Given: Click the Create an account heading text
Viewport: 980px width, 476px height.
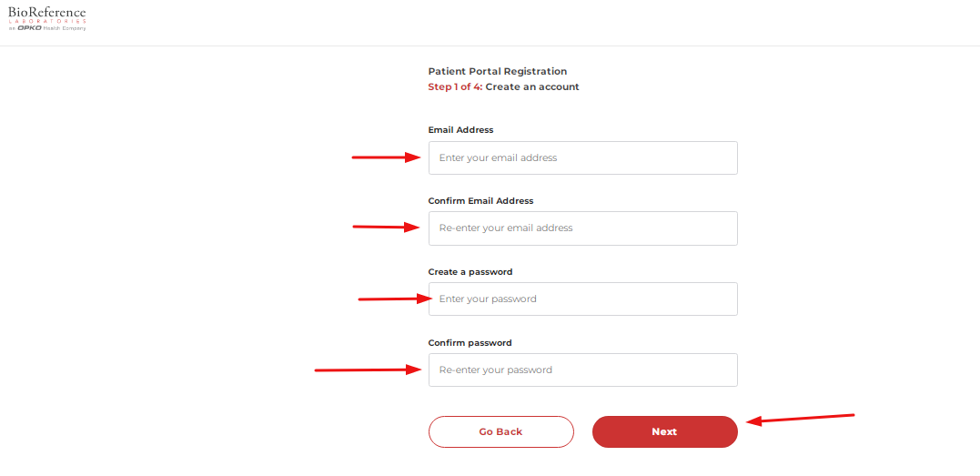Looking at the screenshot, I should (x=532, y=87).
